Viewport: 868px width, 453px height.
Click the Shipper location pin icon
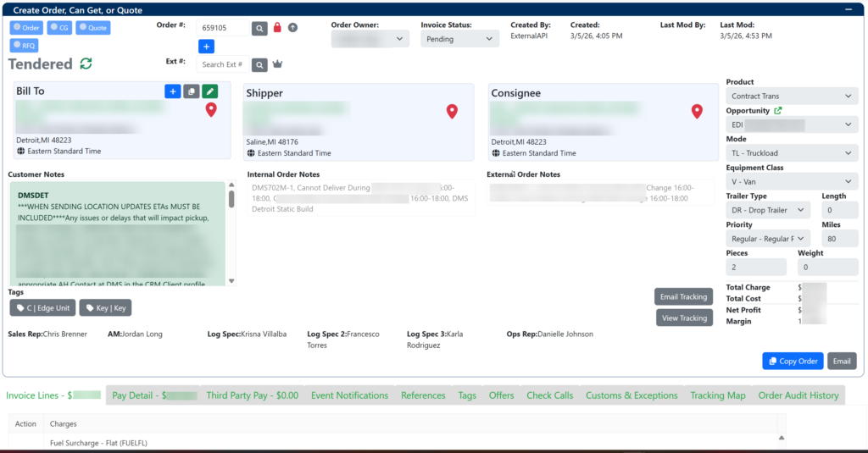(452, 111)
